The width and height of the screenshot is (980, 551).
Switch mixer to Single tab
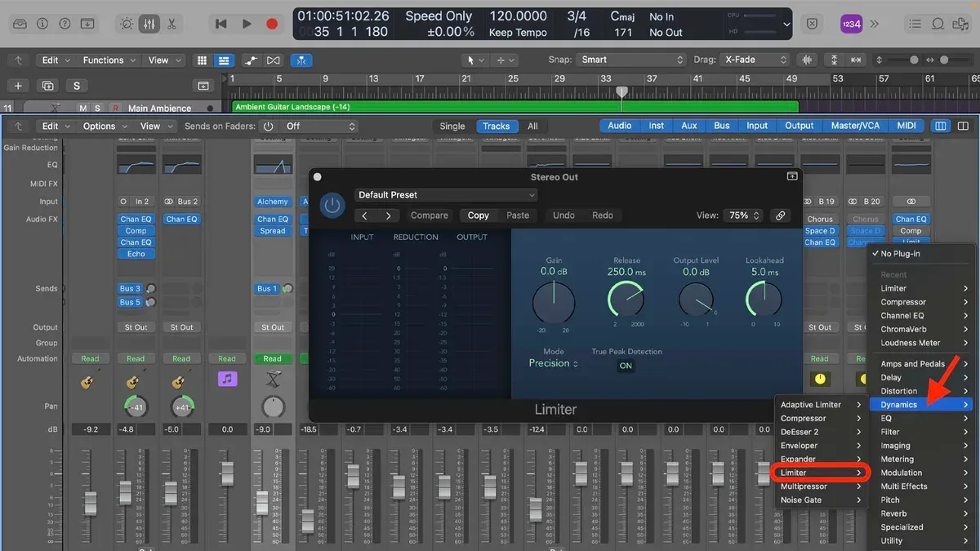pyautogui.click(x=452, y=127)
